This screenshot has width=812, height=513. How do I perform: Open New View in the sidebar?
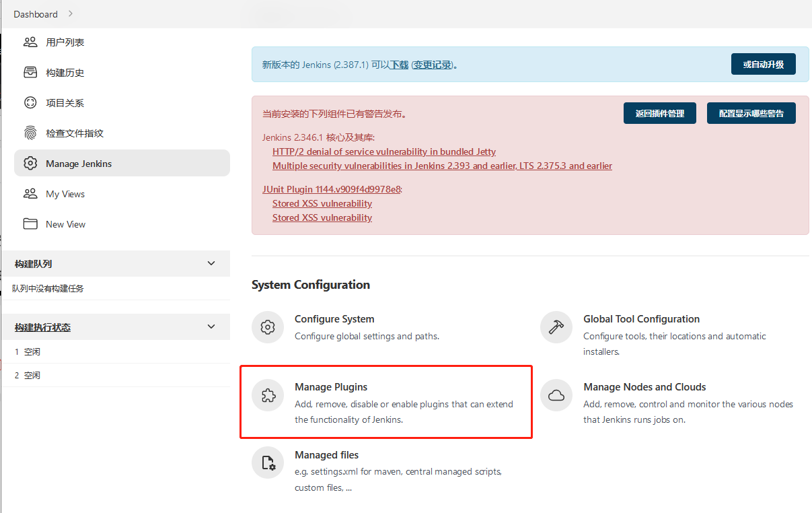pyautogui.click(x=122, y=224)
